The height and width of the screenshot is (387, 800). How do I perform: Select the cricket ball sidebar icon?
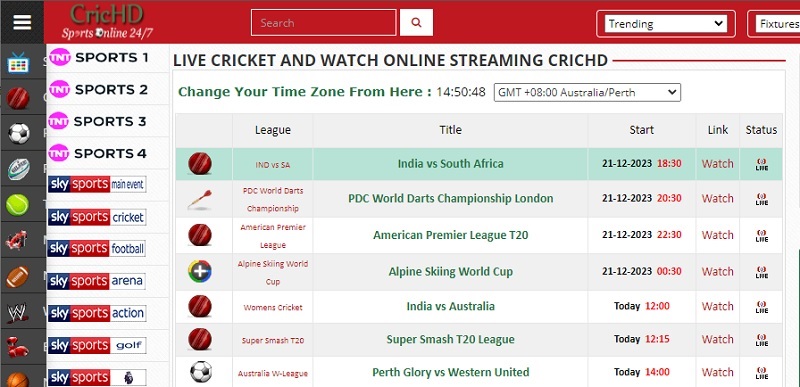coord(19,98)
